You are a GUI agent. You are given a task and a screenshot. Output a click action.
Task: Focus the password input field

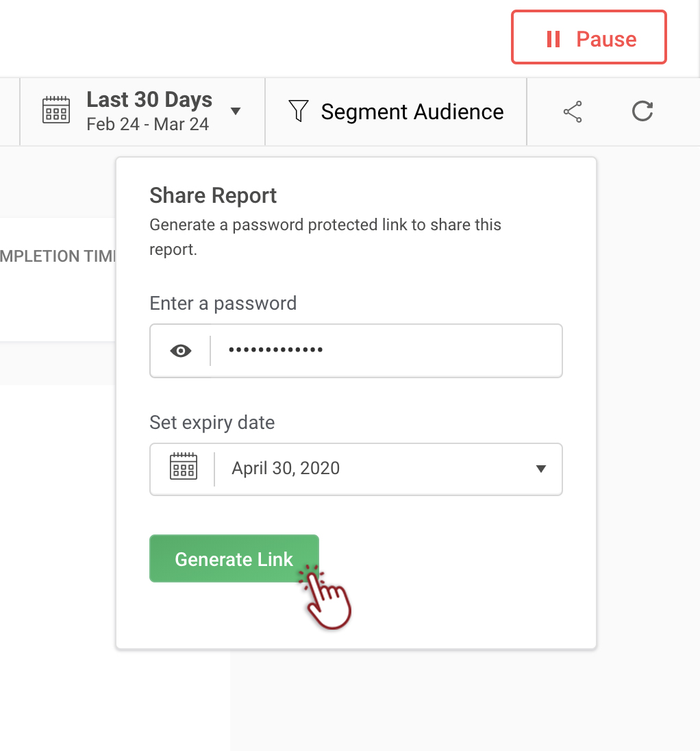pos(384,351)
